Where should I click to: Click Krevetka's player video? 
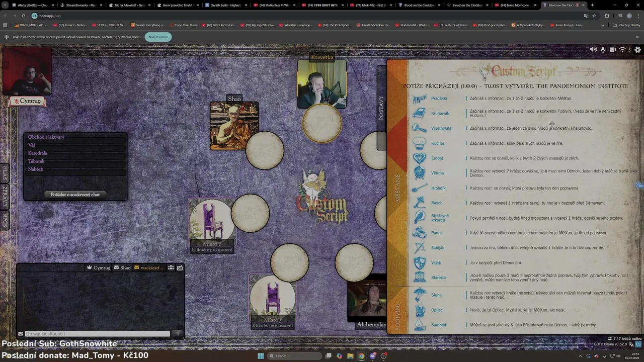coord(322,84)
